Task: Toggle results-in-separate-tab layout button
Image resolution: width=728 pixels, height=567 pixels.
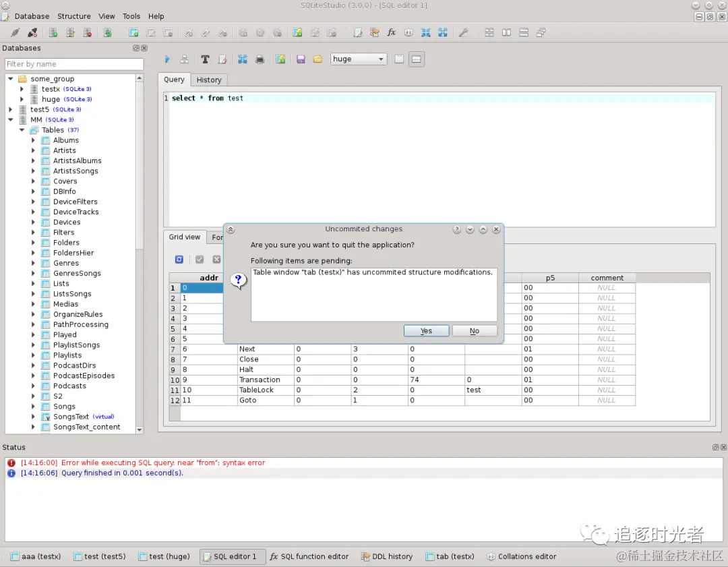Action: [399, 59]
